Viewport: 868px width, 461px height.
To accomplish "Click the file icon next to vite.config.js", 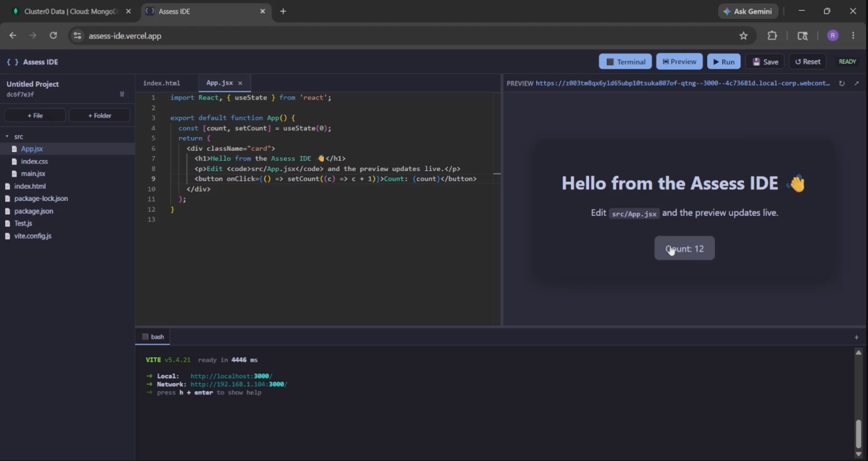I will click(x=7, y=236).
